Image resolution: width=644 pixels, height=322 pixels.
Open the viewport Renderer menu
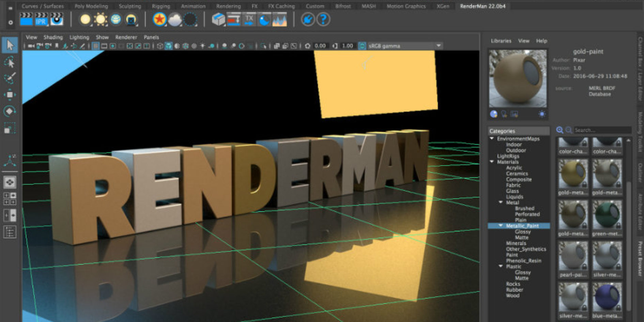point(126,37)
